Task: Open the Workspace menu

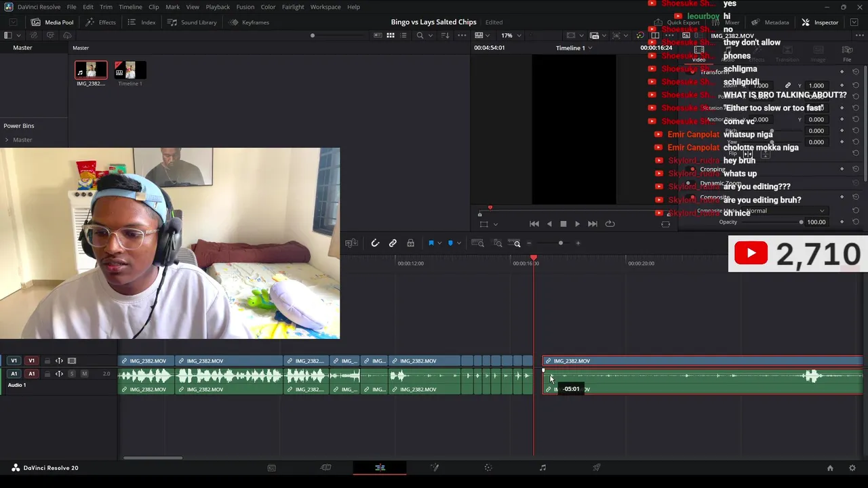Action: tap(325, 7)
